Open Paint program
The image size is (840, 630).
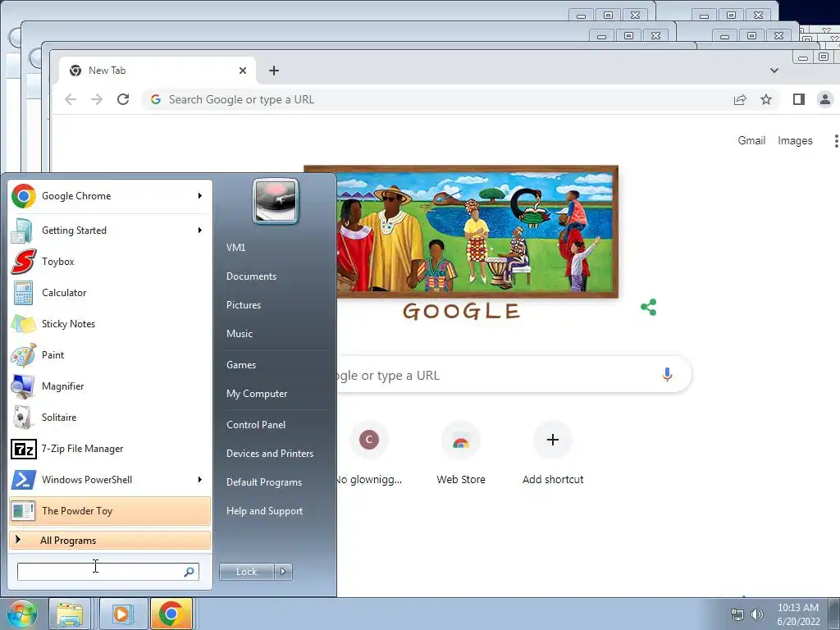coord(110,354)
